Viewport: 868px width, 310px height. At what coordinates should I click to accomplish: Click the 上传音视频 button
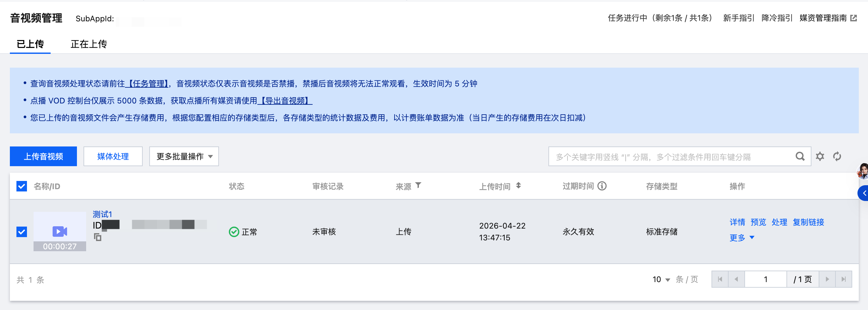coord(43,156)
